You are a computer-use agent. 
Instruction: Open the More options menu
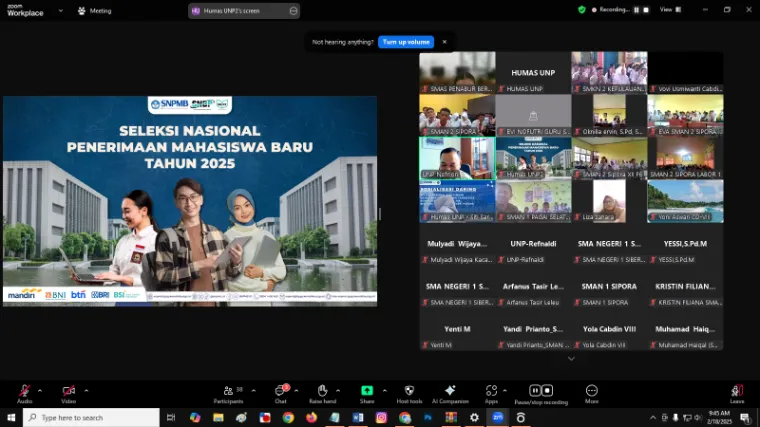coord(591,391)
